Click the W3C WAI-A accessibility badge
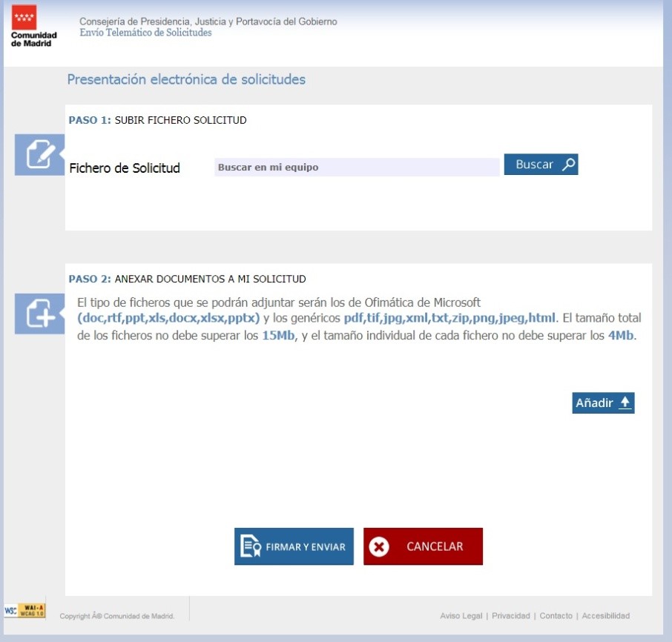The image size is (672, 642). click(x=24, y=610)
